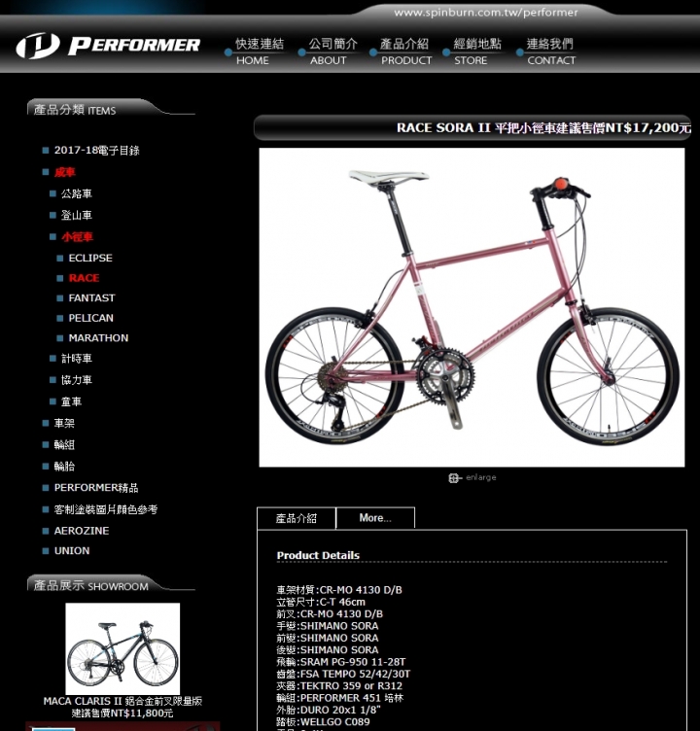Open PERFORMER精品 category
Screen dimensions: 700x731
(96, 488)
